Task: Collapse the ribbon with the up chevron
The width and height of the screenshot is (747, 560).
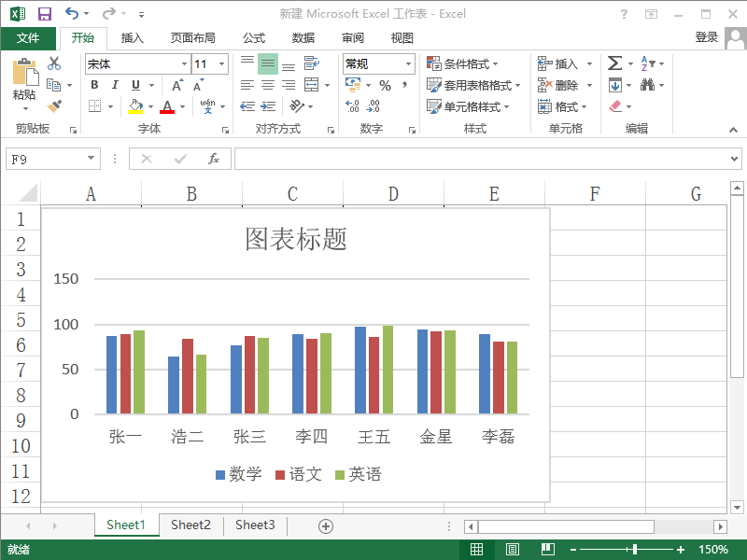Action: pyautogui.click(x=733, y=130)
